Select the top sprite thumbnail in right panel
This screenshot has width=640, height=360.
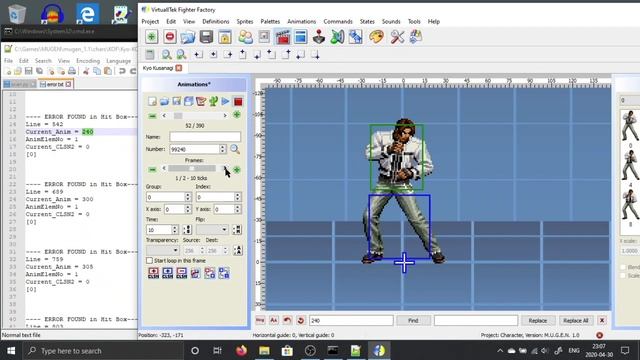(630, 125)
